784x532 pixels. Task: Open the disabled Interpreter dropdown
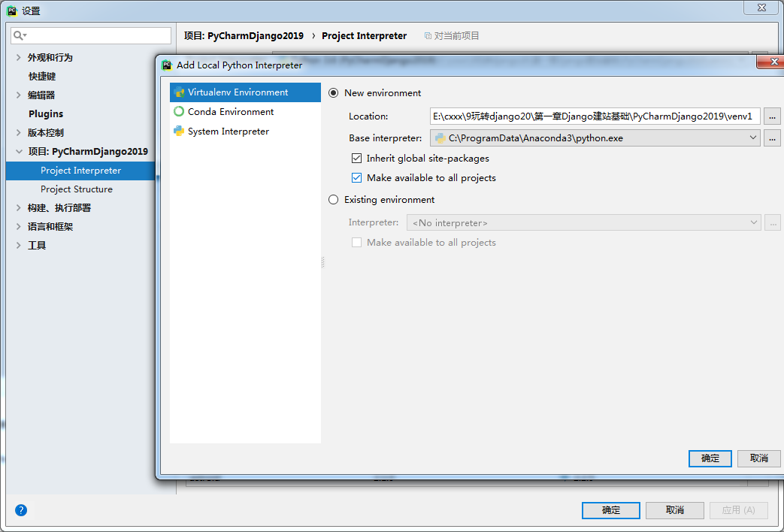584,222
